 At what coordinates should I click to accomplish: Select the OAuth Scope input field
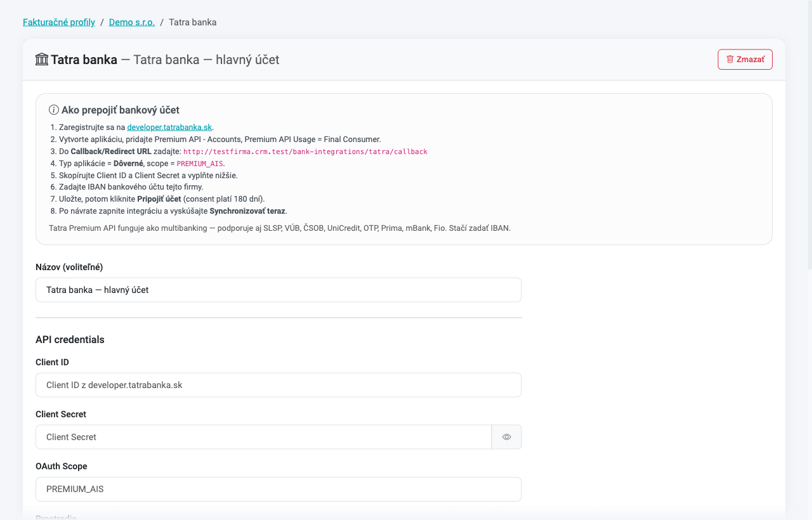click(x=278, y=489)
